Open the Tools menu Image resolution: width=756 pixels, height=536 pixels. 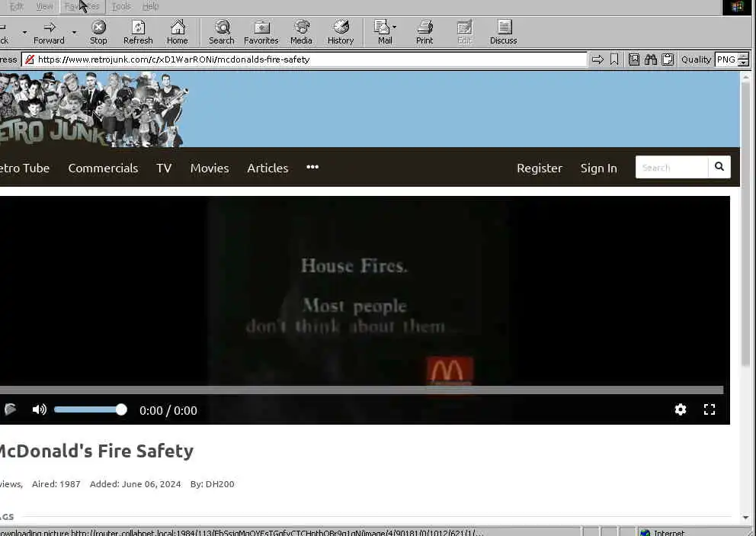[x=121, y=6]
